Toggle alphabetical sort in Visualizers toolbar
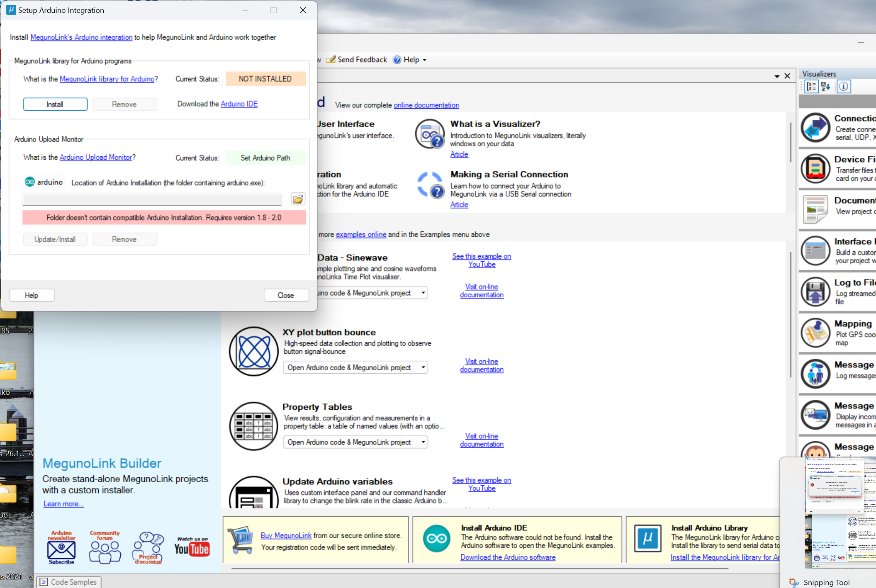The height and width of the screenshot is (588, 876). pyautogui.click(x=825, y=86)
